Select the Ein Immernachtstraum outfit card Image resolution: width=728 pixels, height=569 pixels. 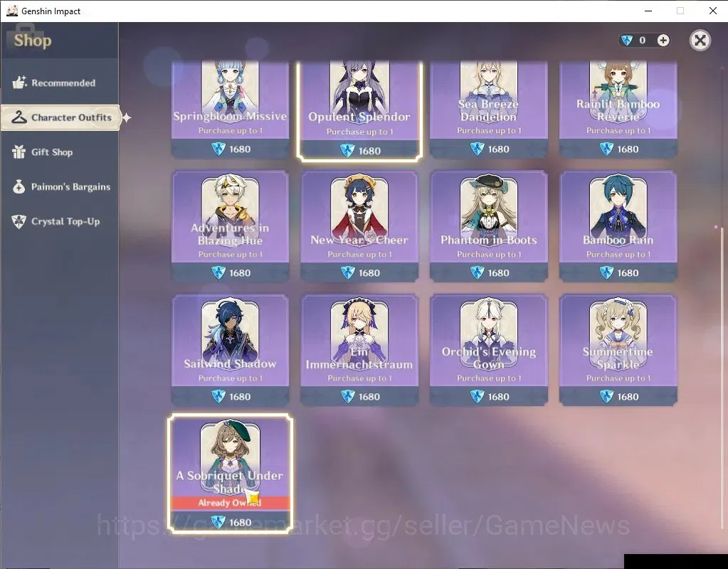359,350
